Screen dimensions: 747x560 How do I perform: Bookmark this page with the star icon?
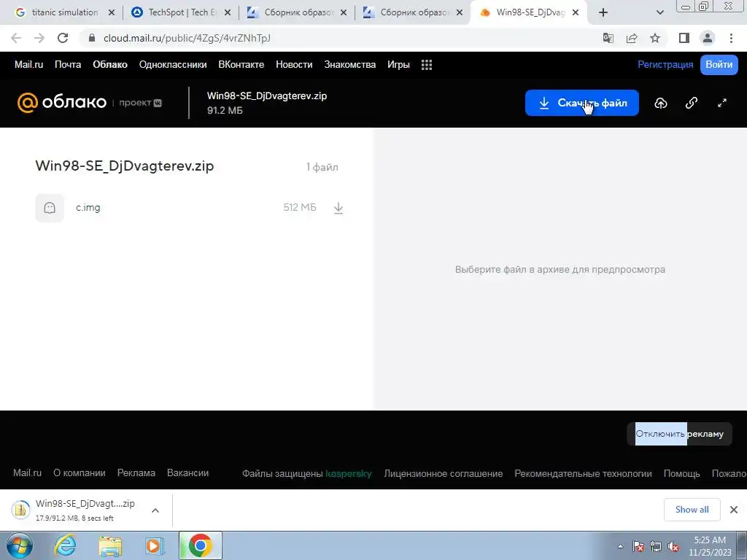pyautogui.click(x=655, y=38)
